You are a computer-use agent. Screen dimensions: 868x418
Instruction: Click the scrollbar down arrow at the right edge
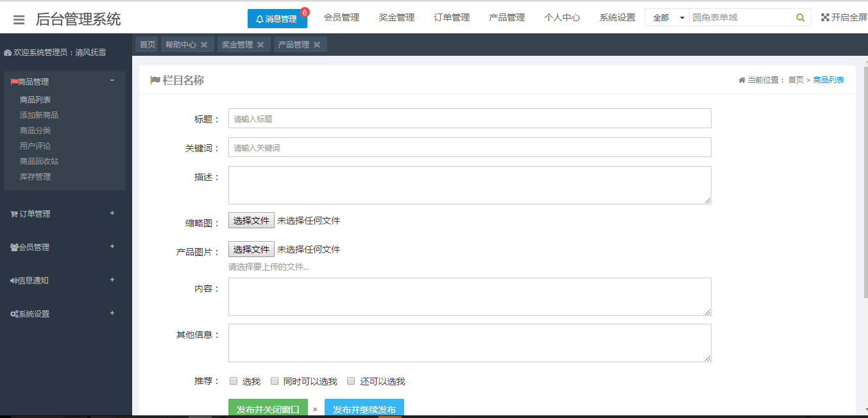[x=865, y=410]
